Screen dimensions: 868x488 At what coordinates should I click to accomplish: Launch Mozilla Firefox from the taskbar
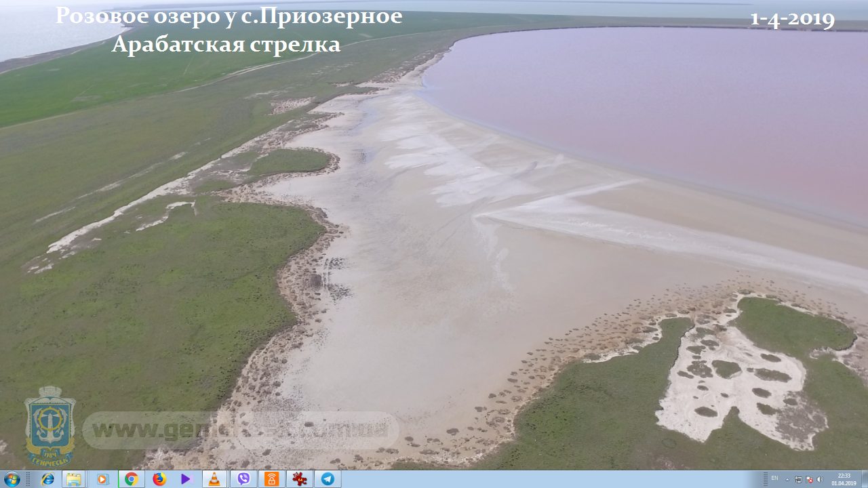click(159, 479)
